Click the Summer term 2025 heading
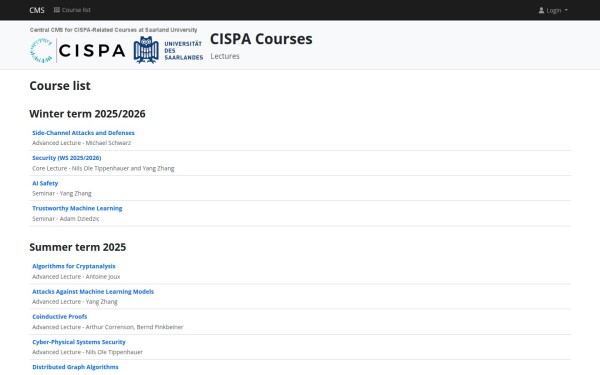 click(78, 247)
